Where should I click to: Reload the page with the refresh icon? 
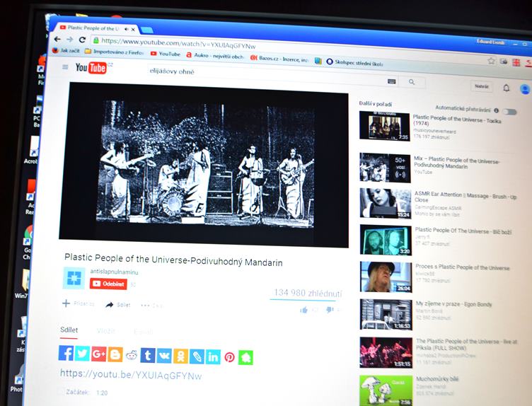point(82,40)
